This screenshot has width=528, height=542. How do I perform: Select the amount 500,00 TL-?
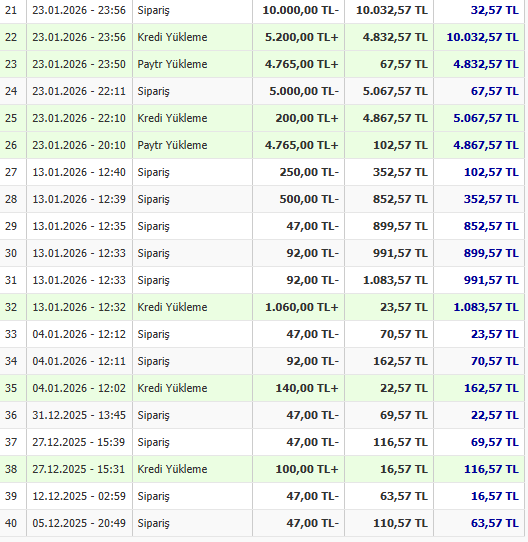tap(309, 199)
